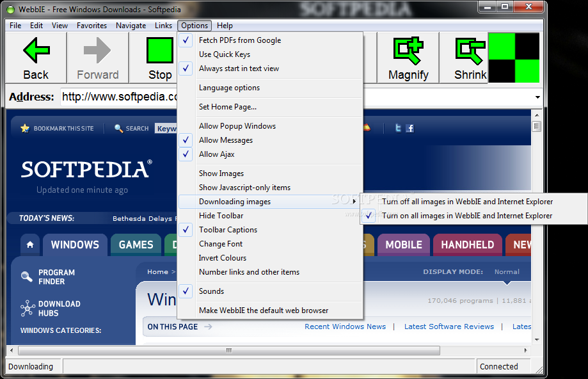Click the Back arrow toolbar button
This screenshot has height=379, width=588.
click(x=36, y=58)
